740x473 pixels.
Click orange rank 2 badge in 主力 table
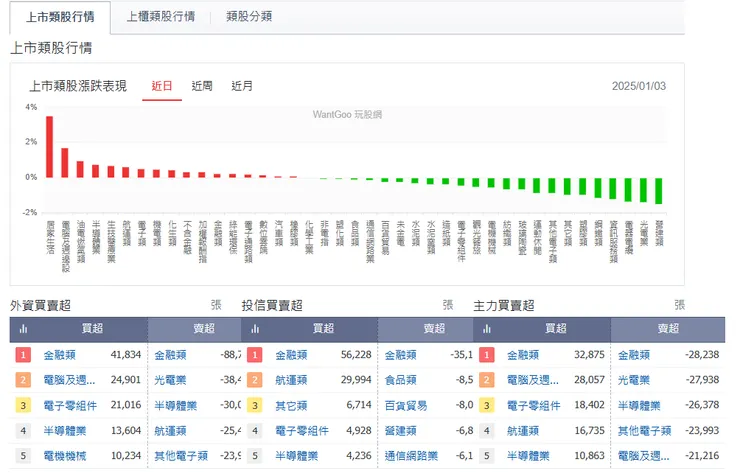[487, 380]
